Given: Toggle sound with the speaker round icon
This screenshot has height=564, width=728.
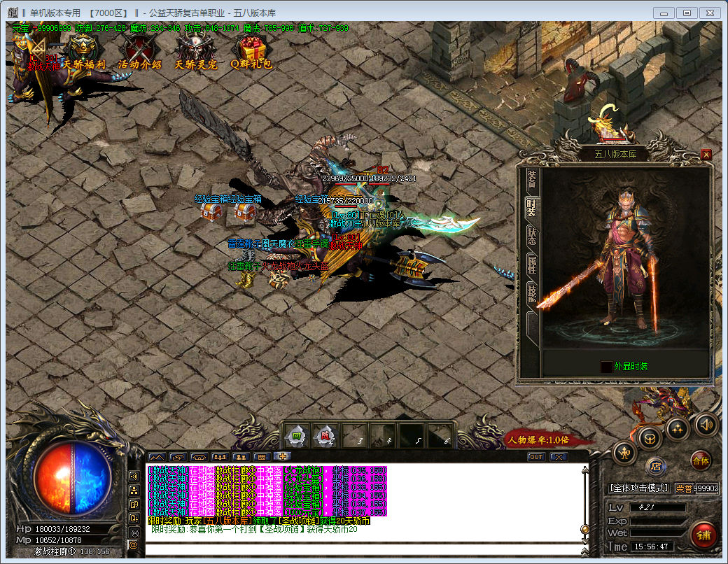Looking at the screenshot, I should [x=706, y=425].
